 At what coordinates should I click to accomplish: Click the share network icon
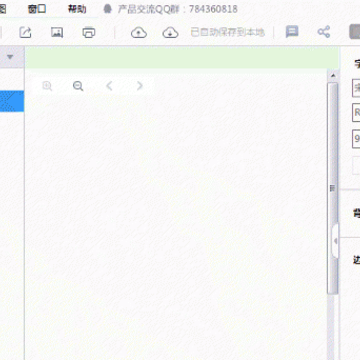click(324, 32)
